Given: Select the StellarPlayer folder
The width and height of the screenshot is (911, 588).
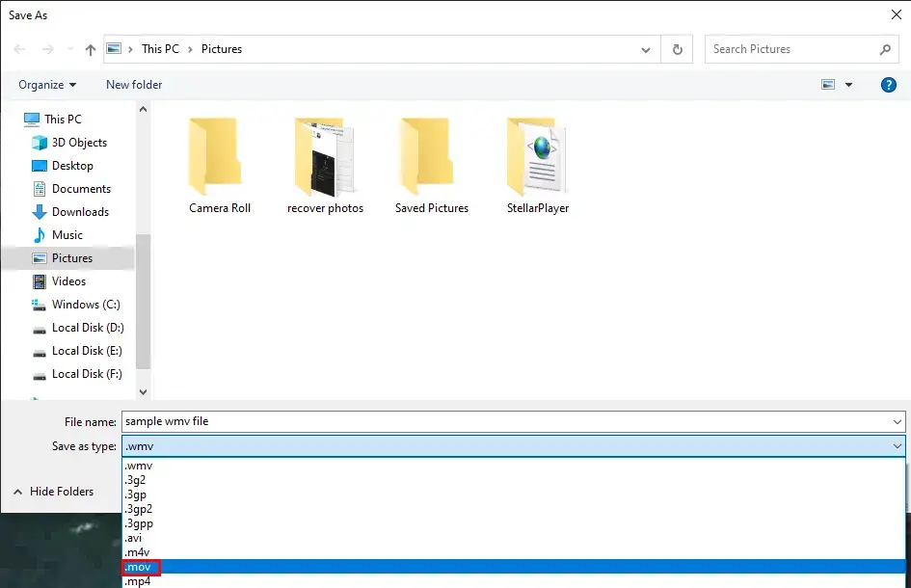Looking at the screenshot, I should 538,166.
